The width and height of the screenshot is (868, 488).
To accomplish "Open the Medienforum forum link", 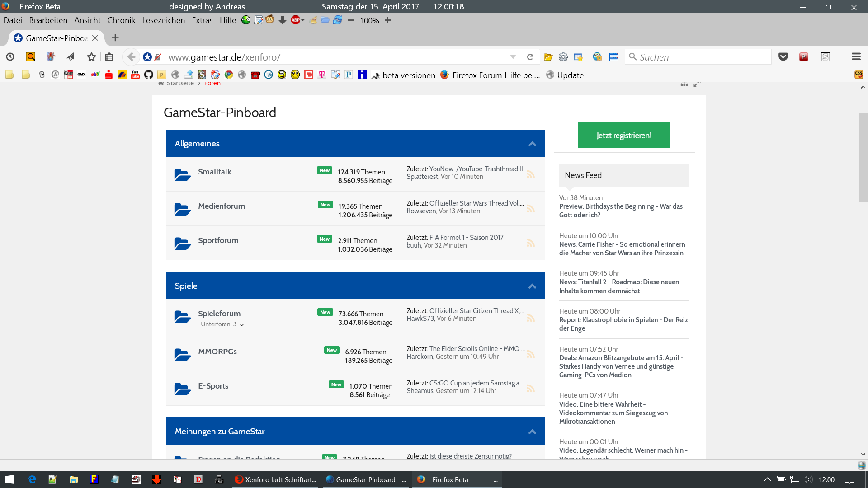I will [222, 206].
